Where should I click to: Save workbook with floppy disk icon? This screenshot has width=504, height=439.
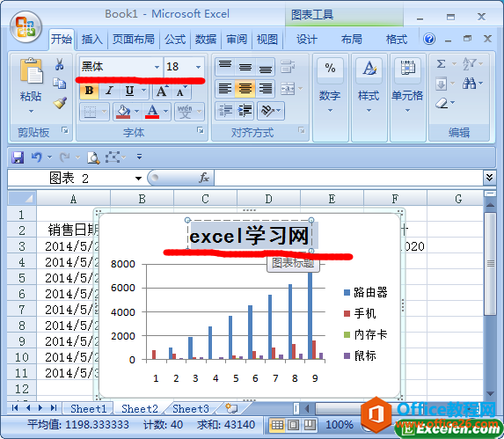click(x=18, y=157)
